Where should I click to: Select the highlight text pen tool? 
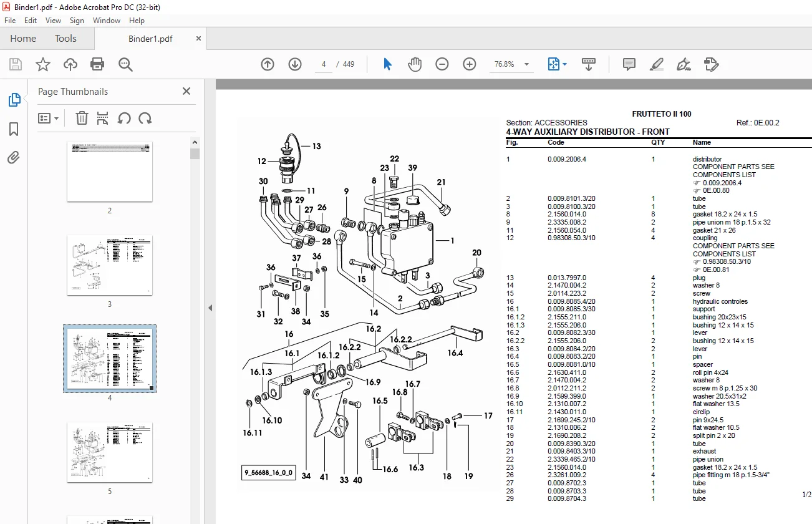(x=657, y=64)
